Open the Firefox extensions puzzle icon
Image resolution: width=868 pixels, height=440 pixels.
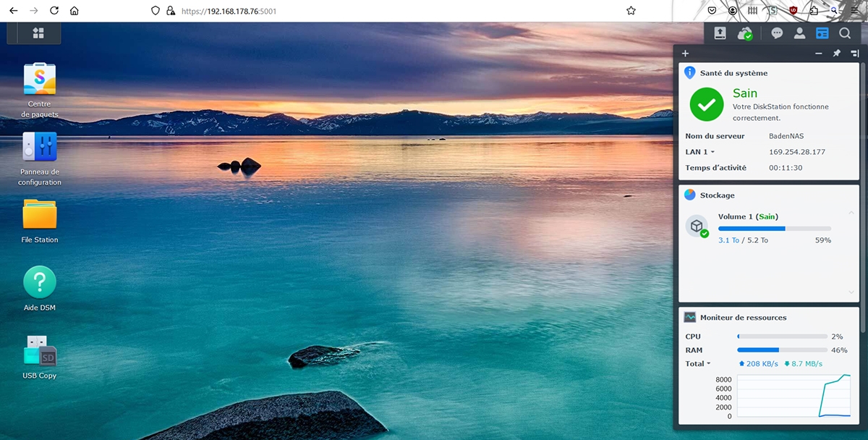coord(814,11)
